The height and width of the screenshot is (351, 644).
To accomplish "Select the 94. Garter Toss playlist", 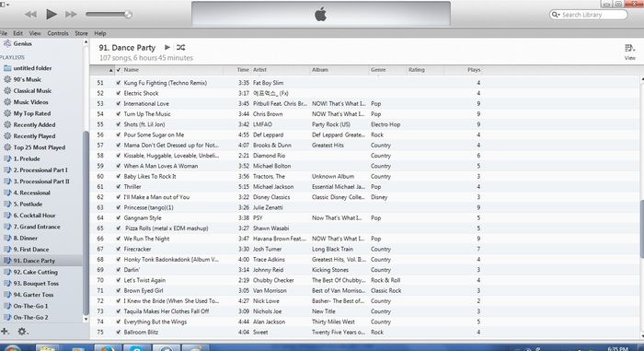I will click(33, 295).
